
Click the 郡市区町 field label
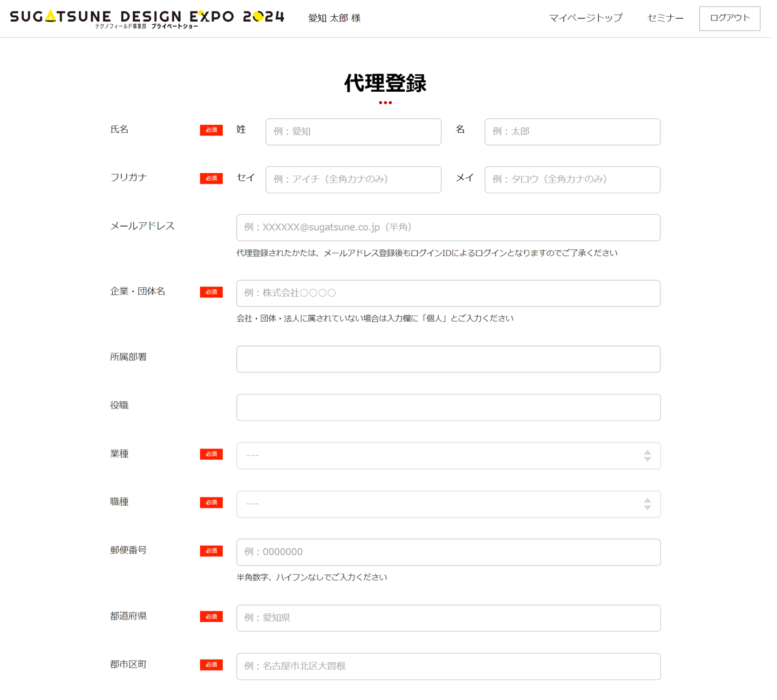[128, 664]
